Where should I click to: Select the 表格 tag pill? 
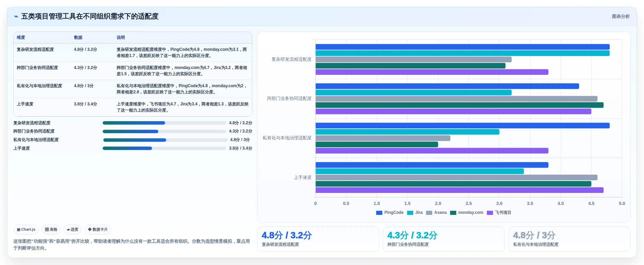[51, 230]
